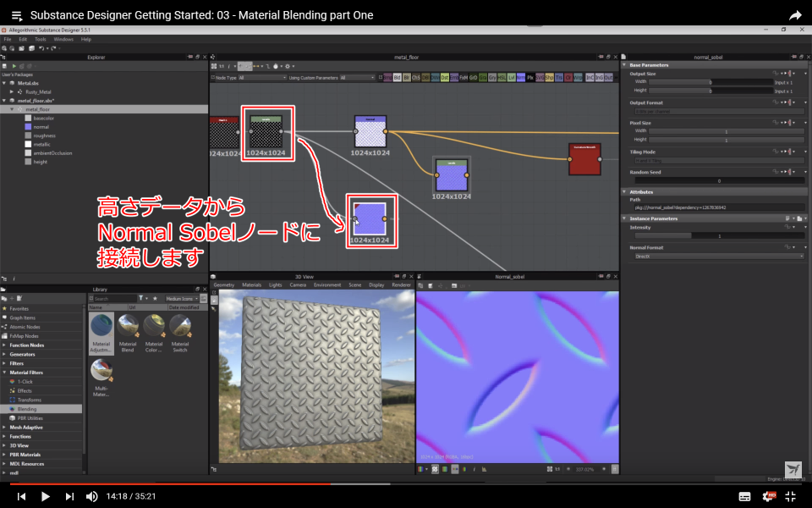Image resolution: width=812 pixels, height=508 pixels.
Task: Toggle histogram icon in 2D view
Action: 484,469
